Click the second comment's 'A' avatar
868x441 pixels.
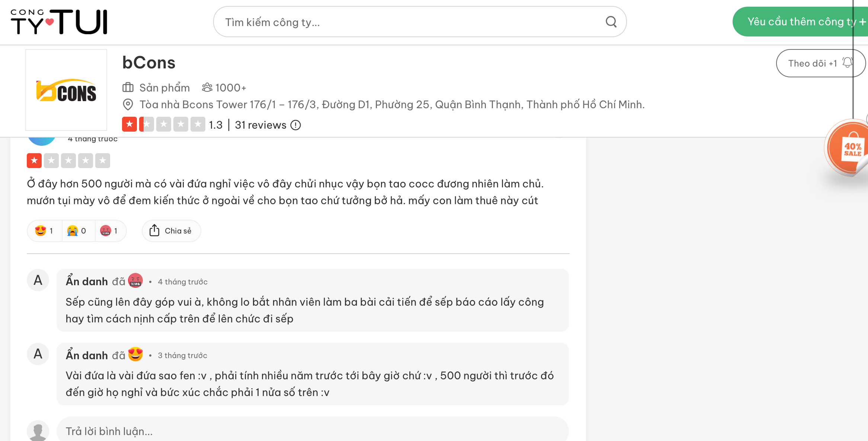(38, 354)
